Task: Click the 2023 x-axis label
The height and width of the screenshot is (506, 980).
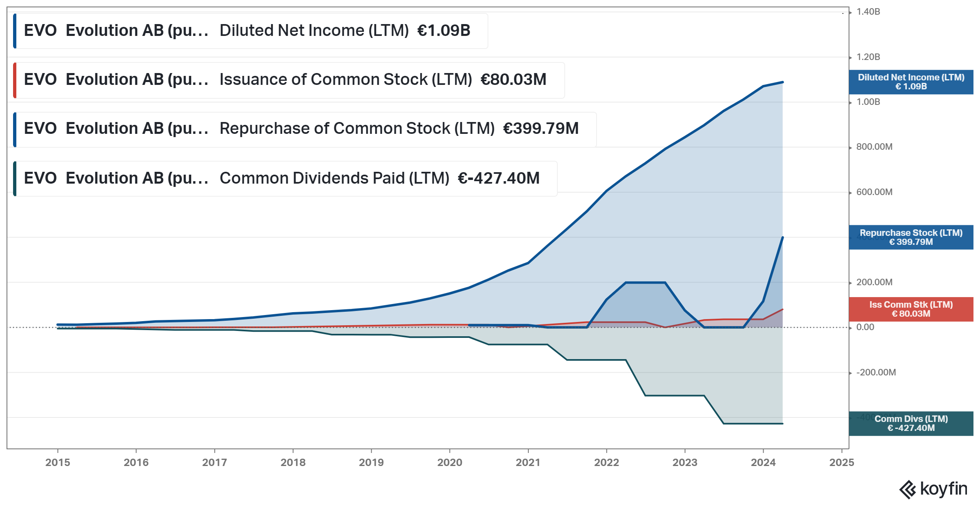Action: [x=685, y=462]
